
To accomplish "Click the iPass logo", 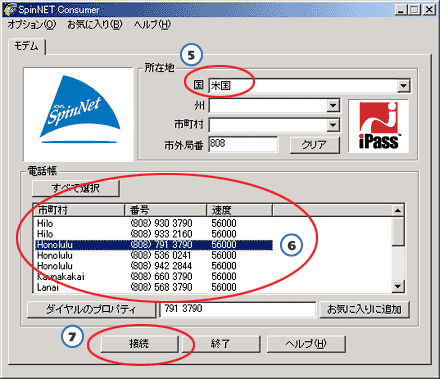I will click(379, 126).
